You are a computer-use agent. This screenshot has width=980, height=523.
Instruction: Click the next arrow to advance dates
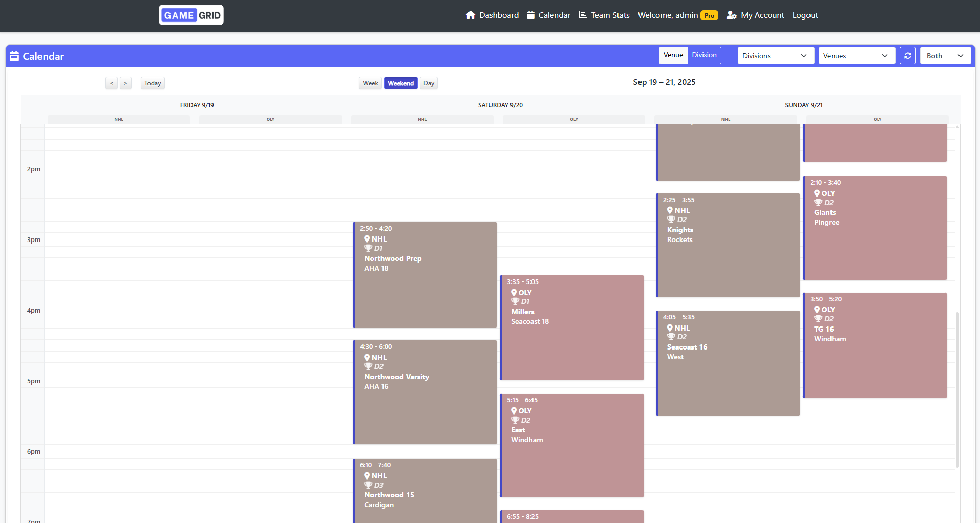tap(125, 83)
